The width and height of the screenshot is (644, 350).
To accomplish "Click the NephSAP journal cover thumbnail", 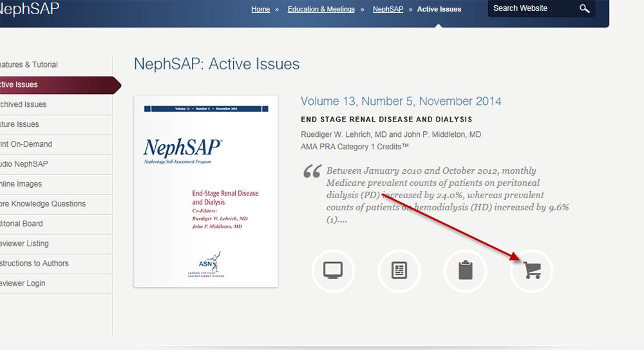I will coord(205,191).
